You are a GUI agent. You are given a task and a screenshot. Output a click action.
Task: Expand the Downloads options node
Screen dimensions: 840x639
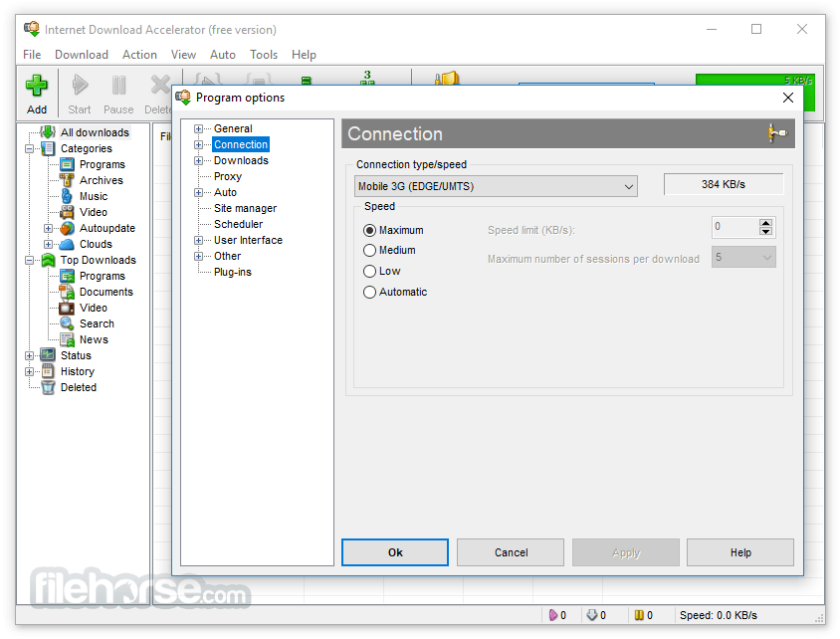(x=198, y=160)
